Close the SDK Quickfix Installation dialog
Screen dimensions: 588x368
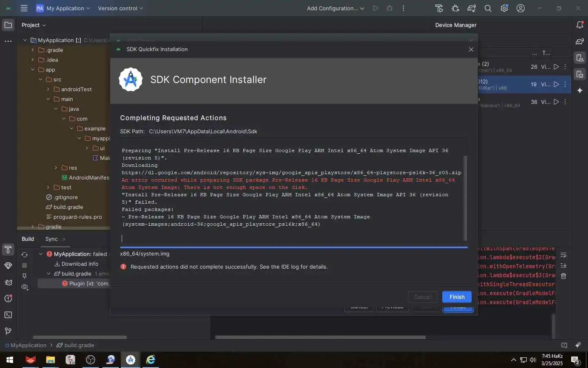471,49
